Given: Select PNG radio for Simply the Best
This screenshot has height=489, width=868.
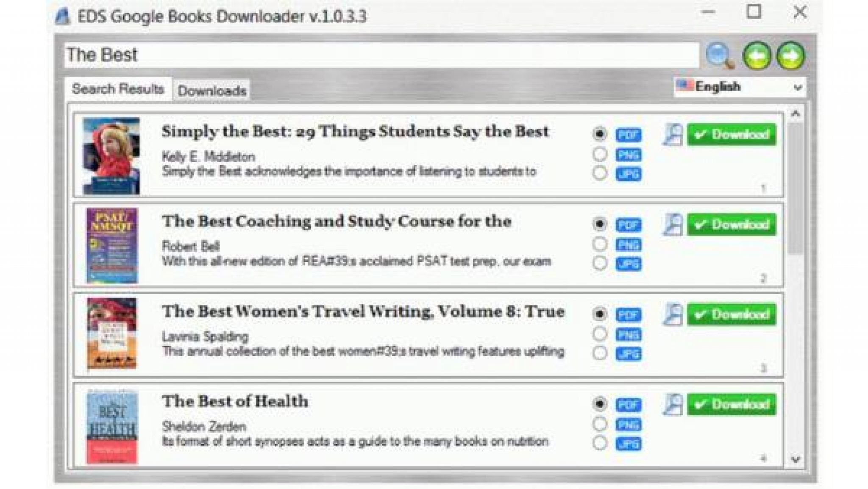Looking at the screenshot, I should pyautogui.click(x=599, y=154).
